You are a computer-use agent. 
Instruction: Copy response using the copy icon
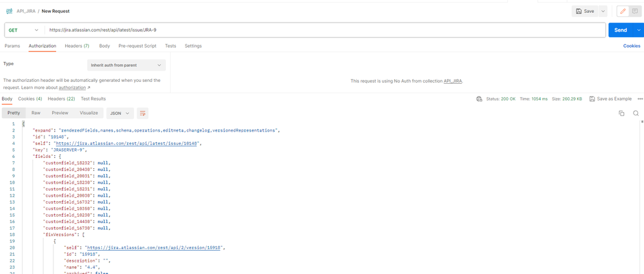tap(621, 113)
